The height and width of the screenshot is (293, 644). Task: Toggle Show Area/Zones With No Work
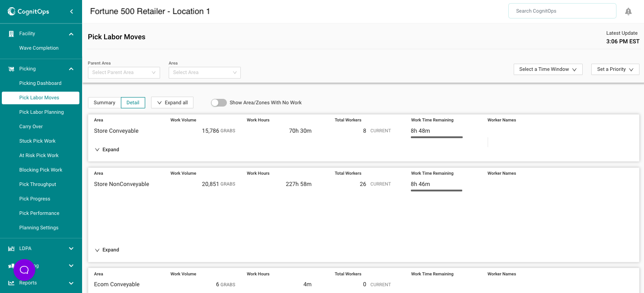click(x=219, y=103)
